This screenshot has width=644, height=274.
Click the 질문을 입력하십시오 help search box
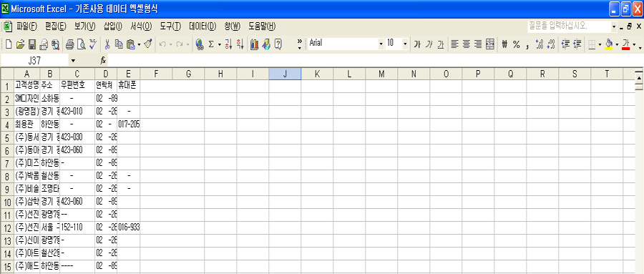point(570,27)
